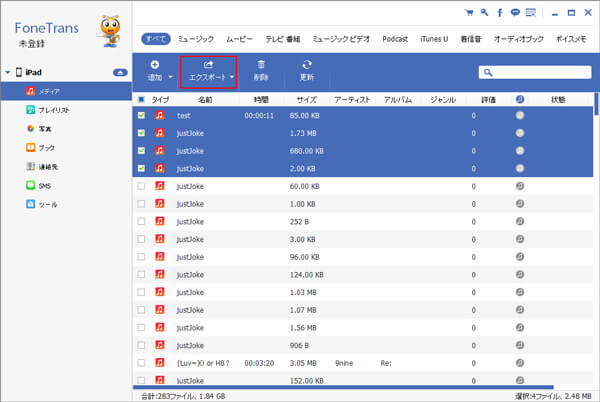The image size is (600, 402).
Task: Switch to the Voice Memos (ボイスメモ) tab
Action: 571,39
